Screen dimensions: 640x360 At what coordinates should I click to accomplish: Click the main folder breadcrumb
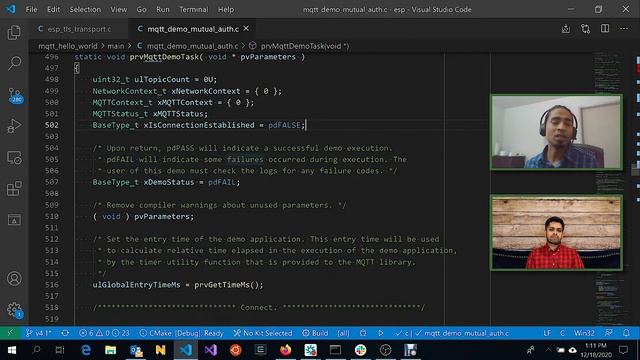116,46
